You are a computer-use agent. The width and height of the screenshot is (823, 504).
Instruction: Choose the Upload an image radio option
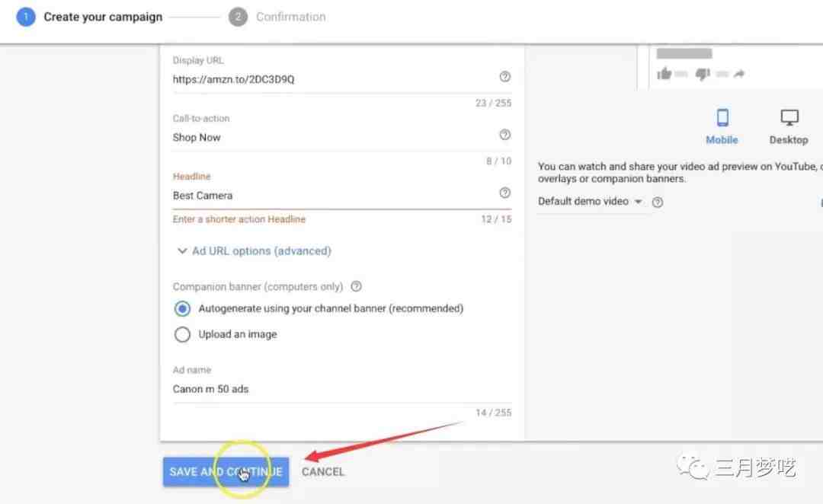182,334
